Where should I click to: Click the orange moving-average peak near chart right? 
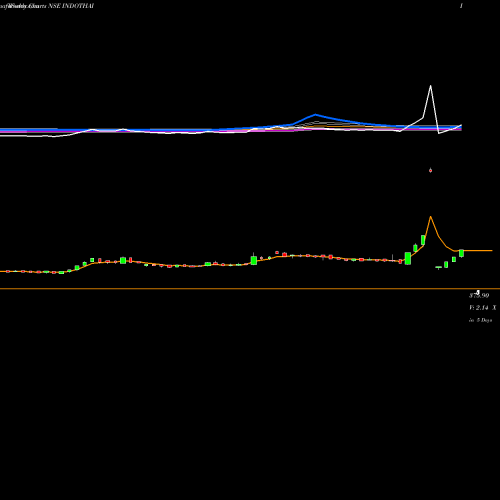430,217
